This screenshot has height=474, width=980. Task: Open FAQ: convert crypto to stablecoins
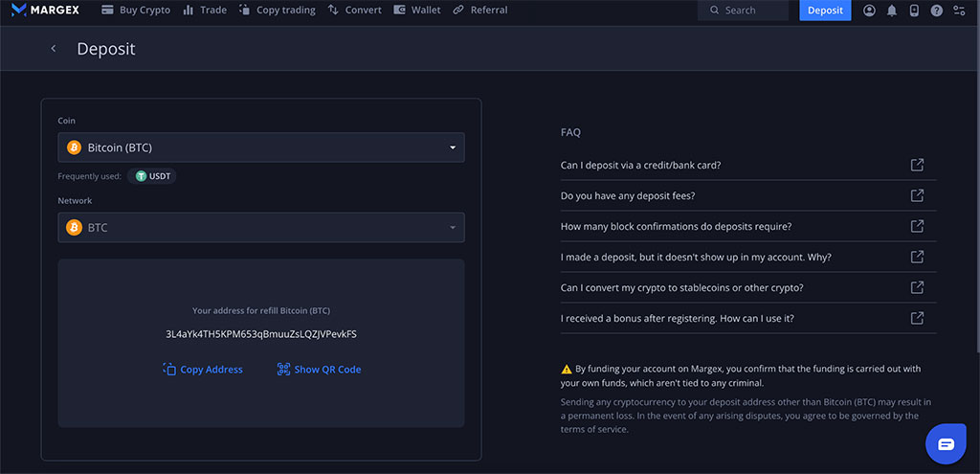click(x=748, y=287)
